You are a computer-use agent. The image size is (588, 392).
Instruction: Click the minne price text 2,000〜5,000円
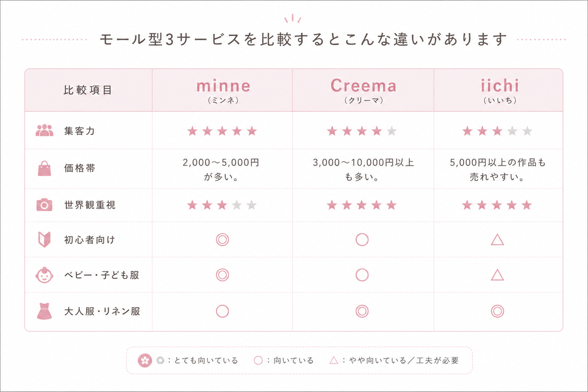coord(221,162)
